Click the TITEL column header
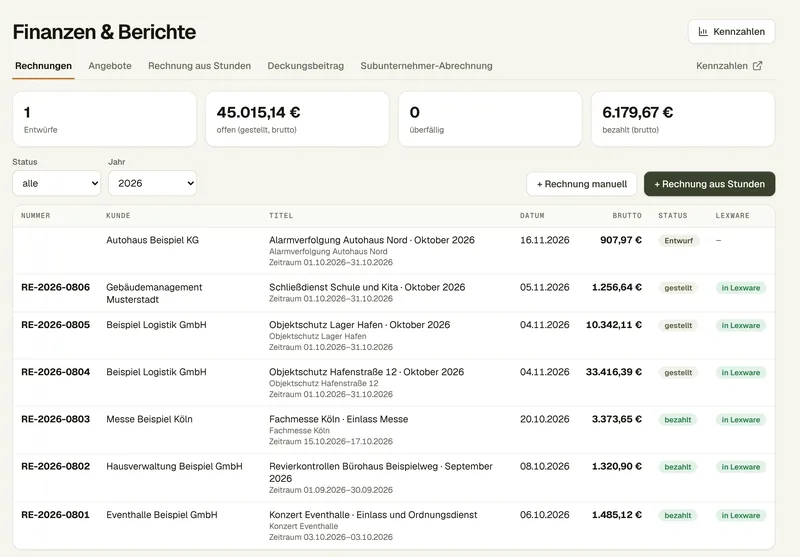This screenshot has width=800, height=557. tap(281, 216)
